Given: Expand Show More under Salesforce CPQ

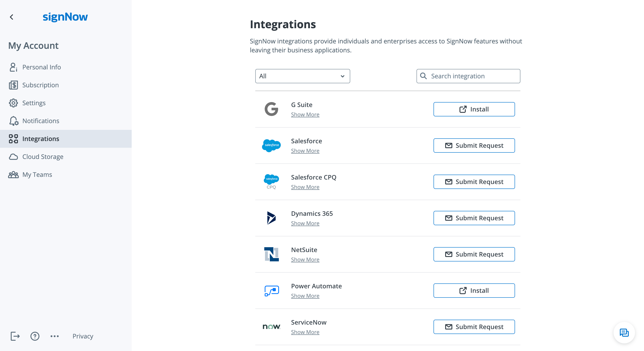Looking at the screenshot, I should point(305,187).
